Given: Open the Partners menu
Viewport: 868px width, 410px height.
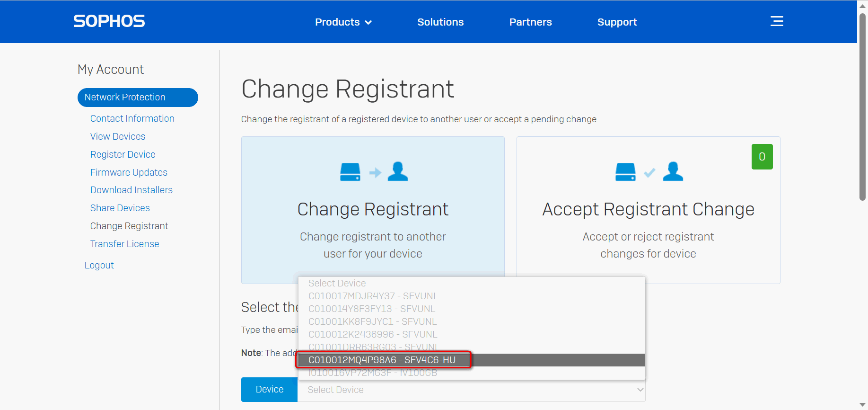Looking at the screenshot, I should point(530,22).
